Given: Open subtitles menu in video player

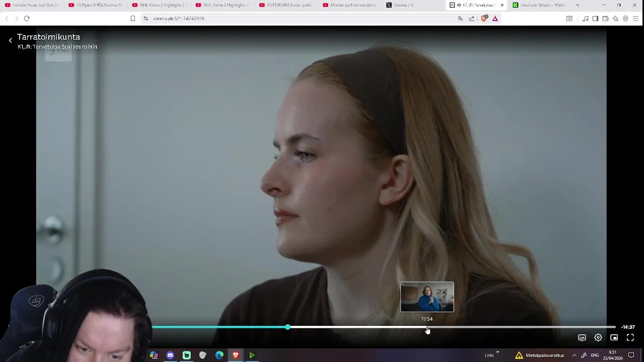Looking at the screenshot, I should pos(582,338).
